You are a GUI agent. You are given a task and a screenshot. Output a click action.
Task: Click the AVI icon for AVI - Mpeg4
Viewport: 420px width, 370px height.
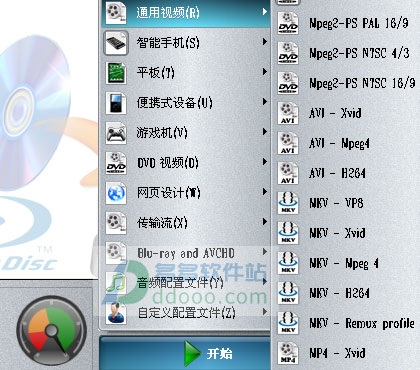click(288, 143)
